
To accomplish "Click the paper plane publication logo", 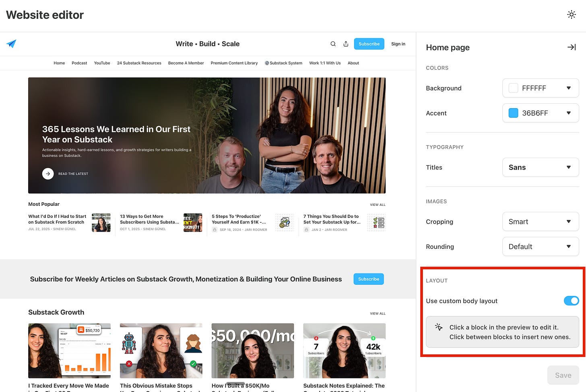I will 11,43.
